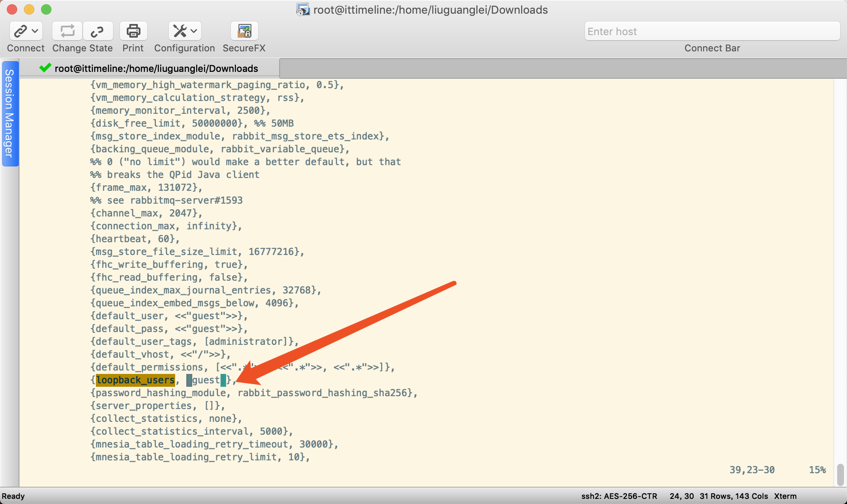
Task: Click the 31 Rows, 143 Cols indicator
Action: click(x=733, y=496)
